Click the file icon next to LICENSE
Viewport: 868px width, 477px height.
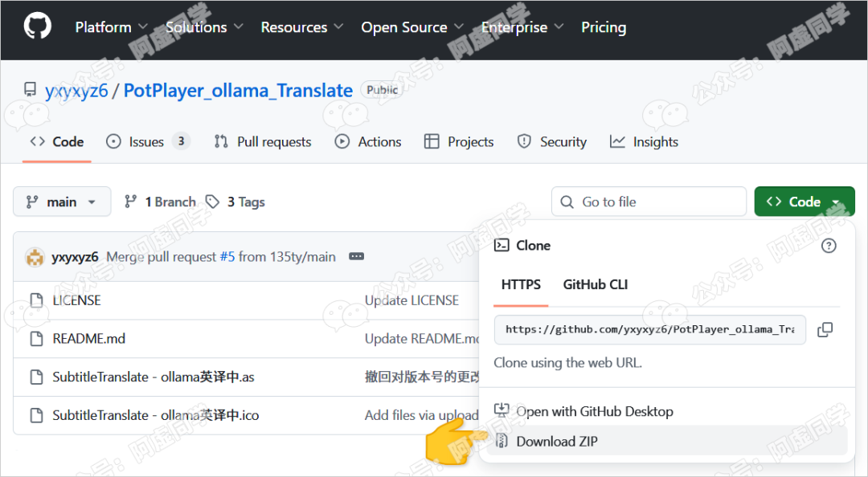click(35, 300)
